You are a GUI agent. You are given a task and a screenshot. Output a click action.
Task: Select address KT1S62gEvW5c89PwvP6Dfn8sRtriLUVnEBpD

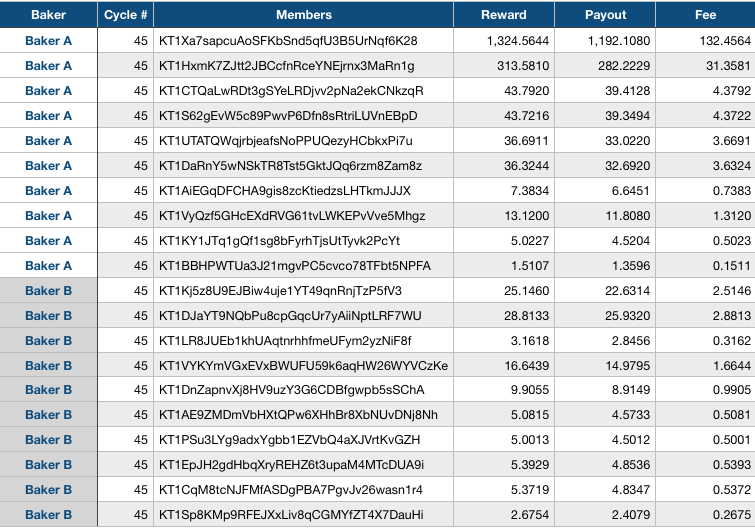pyautogui.click(x=288, y=116)
